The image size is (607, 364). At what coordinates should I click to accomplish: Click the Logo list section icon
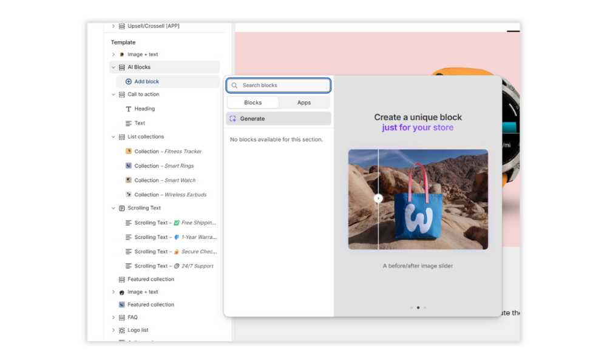tap(121, 331)
